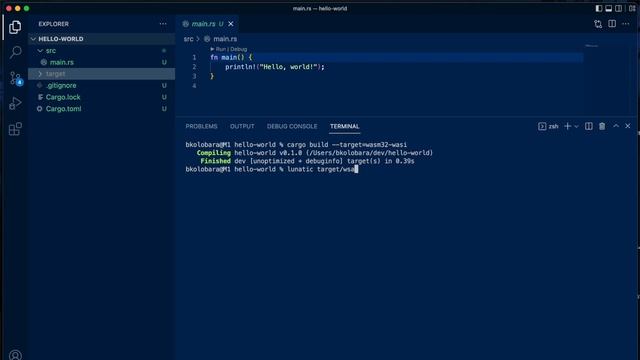Click the println! line in the editor
Image resolution: width=640 pixels, height=360 pixels.
[275, 67]
